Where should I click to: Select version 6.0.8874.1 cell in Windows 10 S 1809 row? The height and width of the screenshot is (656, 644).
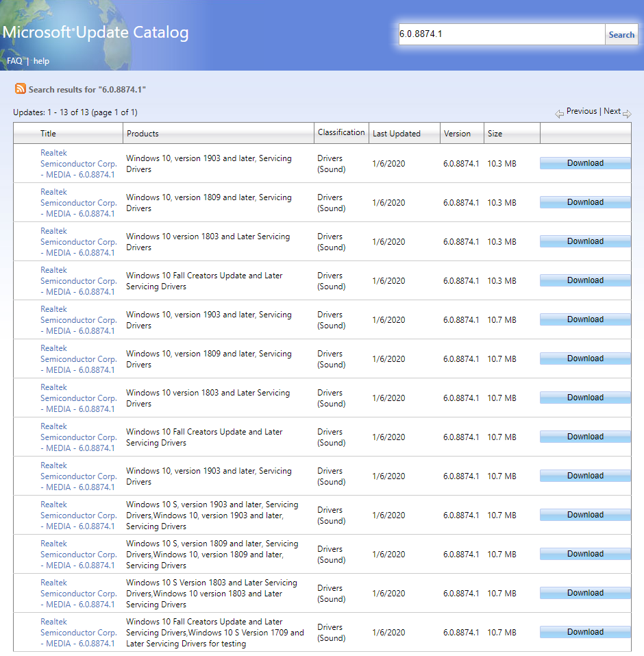pos(461,555)
